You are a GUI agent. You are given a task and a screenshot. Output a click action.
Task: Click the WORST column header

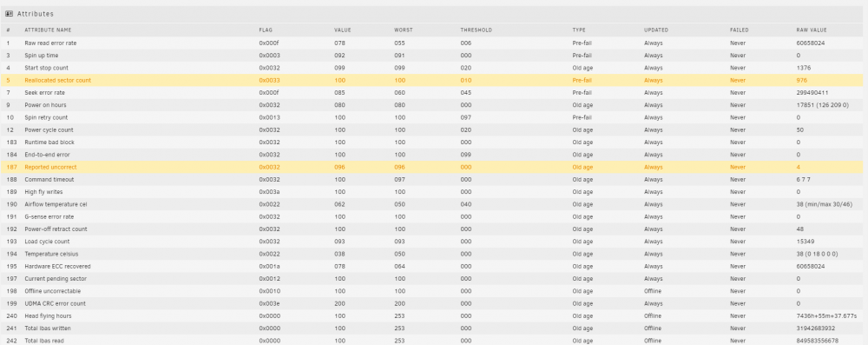click(403, 30)
